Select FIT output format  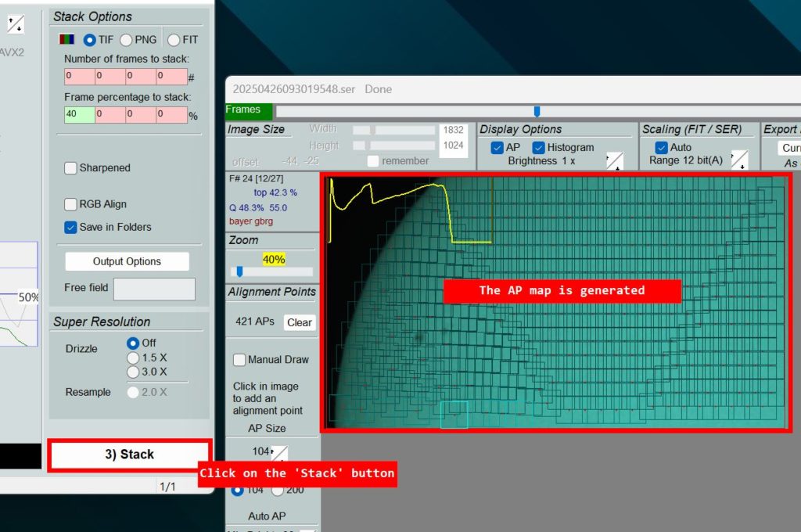(x=174, y=40)
